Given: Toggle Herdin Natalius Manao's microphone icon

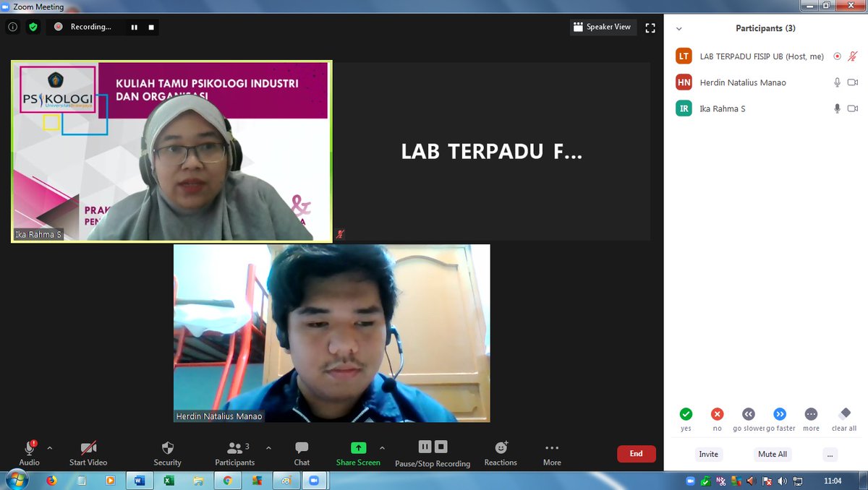Looking at the screenshot, I should (837, 82).
